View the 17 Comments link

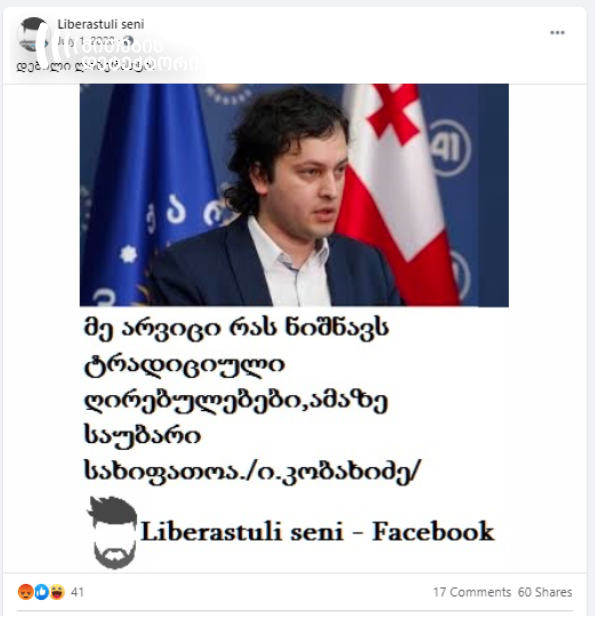[472, 592]
